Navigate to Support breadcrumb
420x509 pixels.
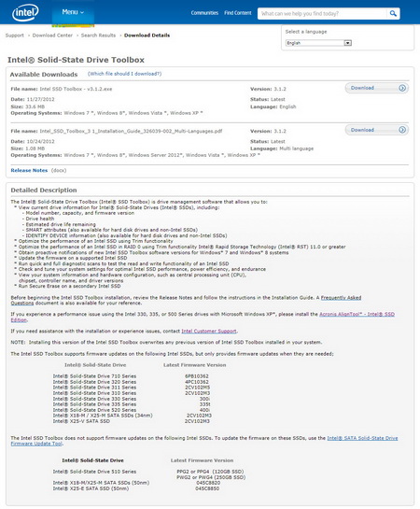pos(15,35)
